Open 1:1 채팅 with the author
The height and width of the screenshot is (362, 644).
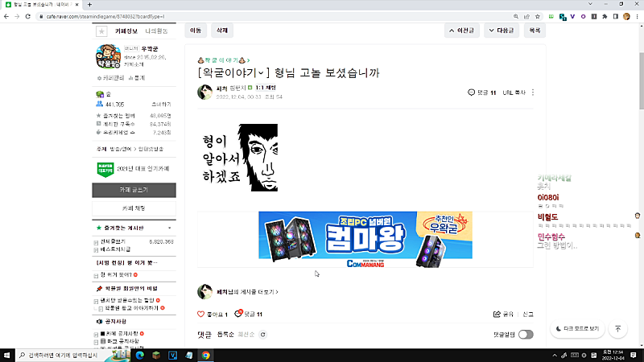(266, 88)
